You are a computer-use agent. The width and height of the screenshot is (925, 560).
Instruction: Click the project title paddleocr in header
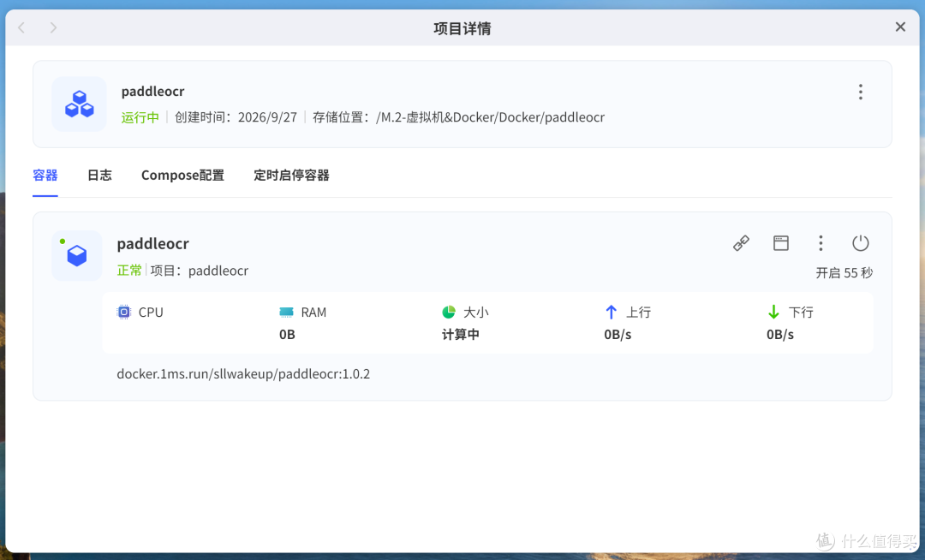tap(152, 92)
